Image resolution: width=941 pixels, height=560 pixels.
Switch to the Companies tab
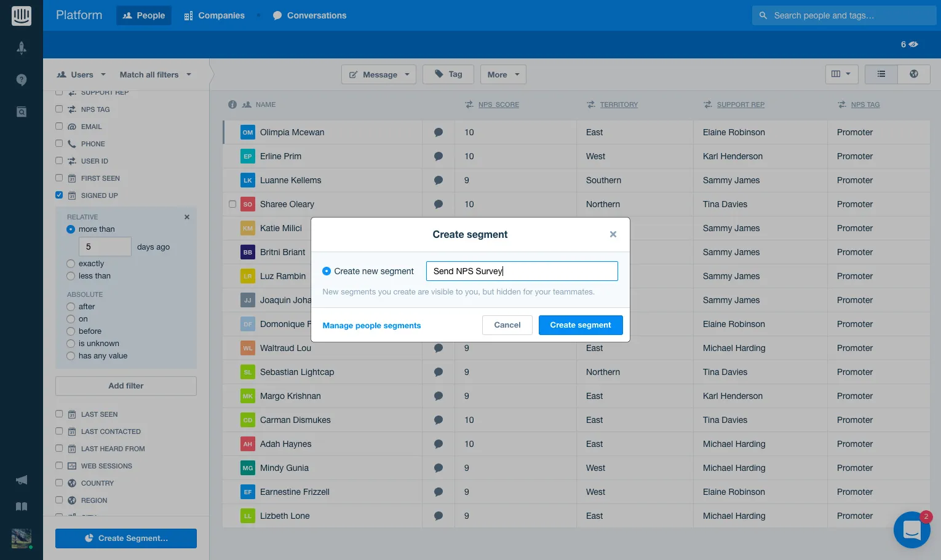point(214,15)
